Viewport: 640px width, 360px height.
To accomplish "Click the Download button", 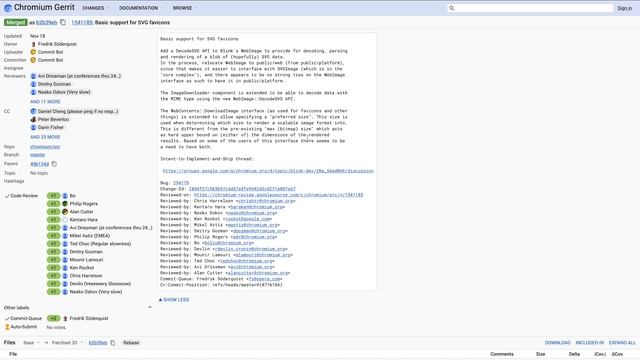I will coord(558,343).
